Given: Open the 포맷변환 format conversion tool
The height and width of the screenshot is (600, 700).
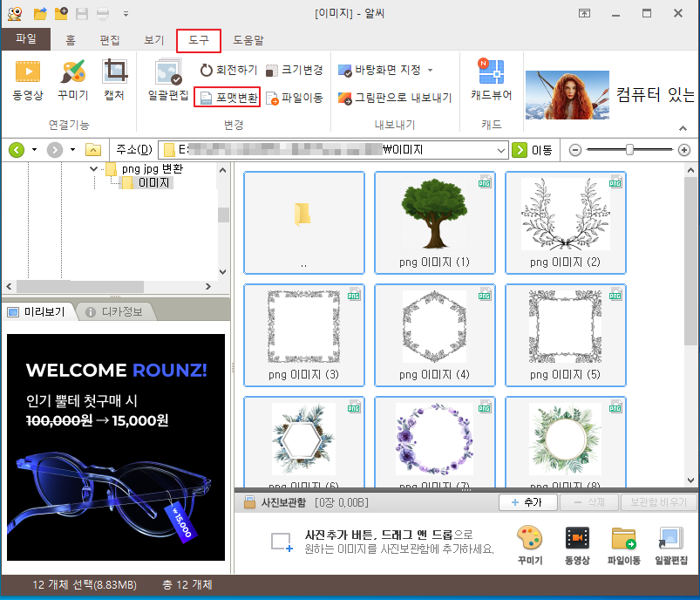Looking at the screenshot, I should pos(229,97).
